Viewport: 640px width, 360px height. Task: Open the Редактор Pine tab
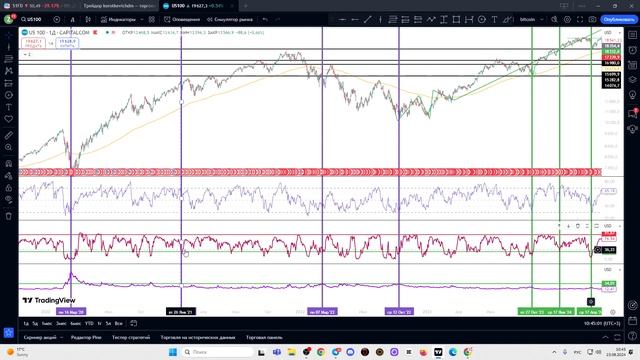click(86, 338)
